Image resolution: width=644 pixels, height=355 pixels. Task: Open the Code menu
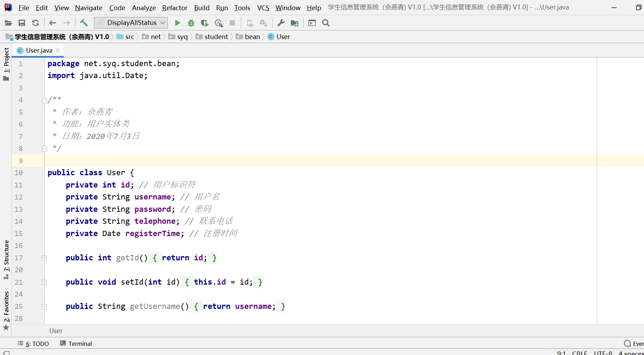[117, 7]
